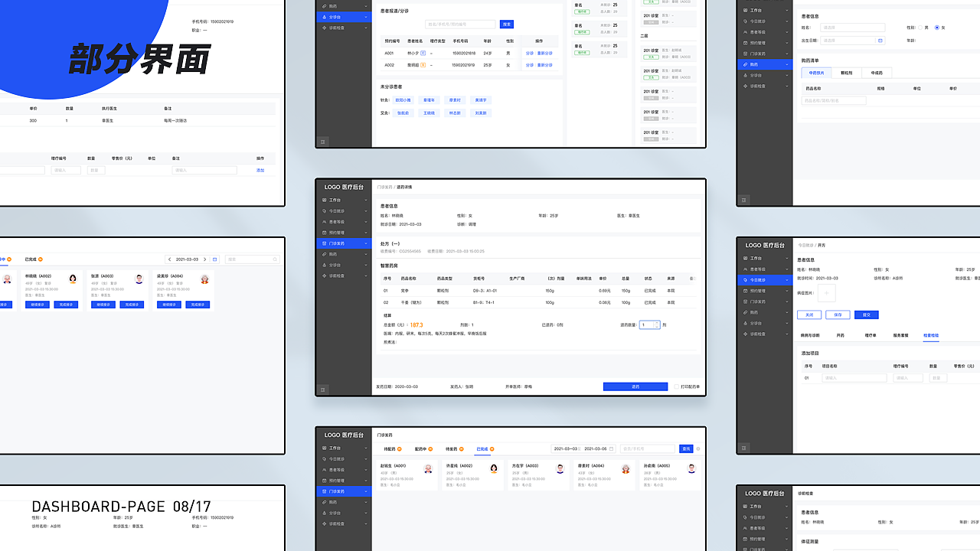
Task: Click 购药 icon in top-right 购药 window sidebar
Action: pos(746,64)
